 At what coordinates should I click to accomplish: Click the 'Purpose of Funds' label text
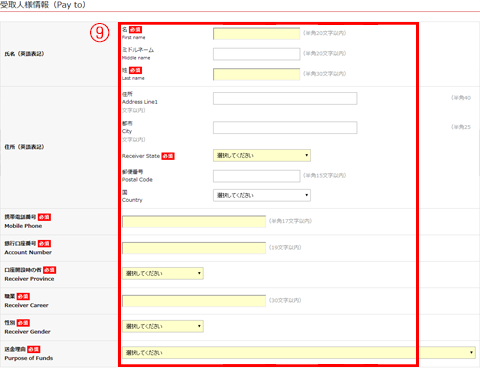coord(29,358)
